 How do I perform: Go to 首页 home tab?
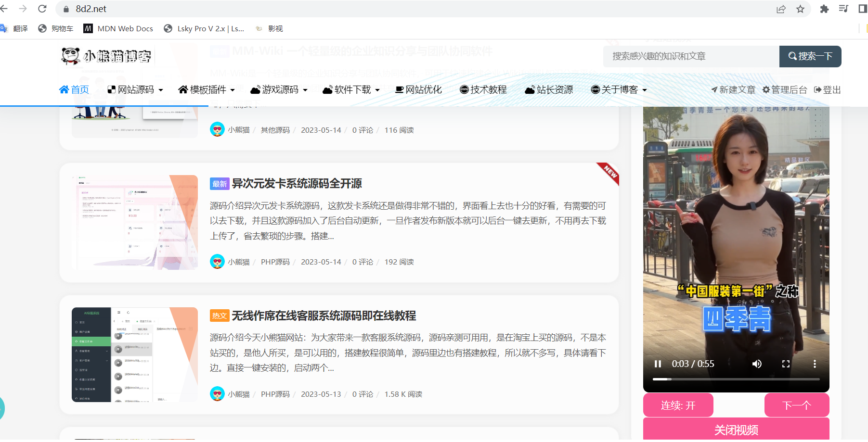point(74,89)
